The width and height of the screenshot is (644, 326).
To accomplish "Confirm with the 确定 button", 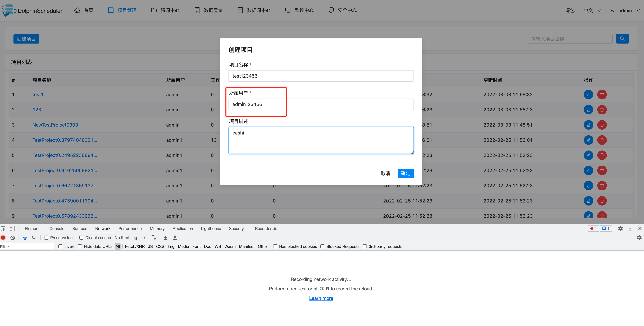I will [x=406, y=173].
